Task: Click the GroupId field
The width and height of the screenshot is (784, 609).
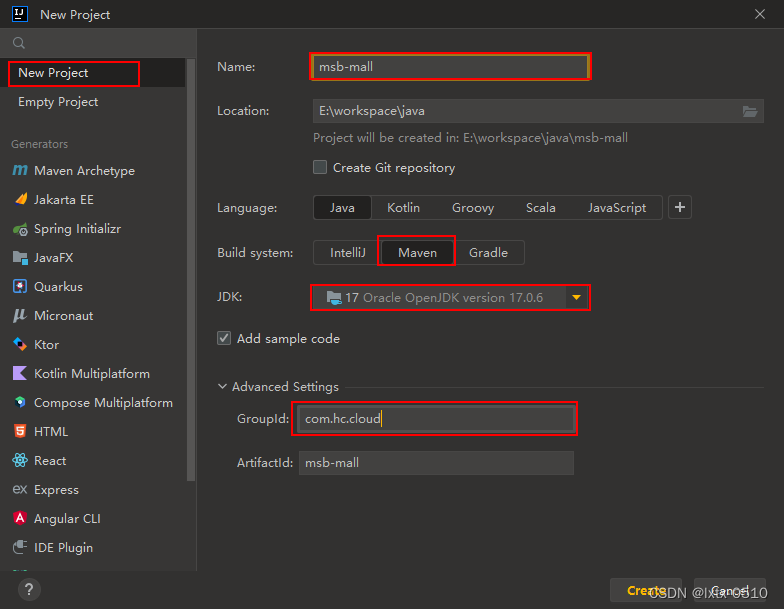Action: 436,418
